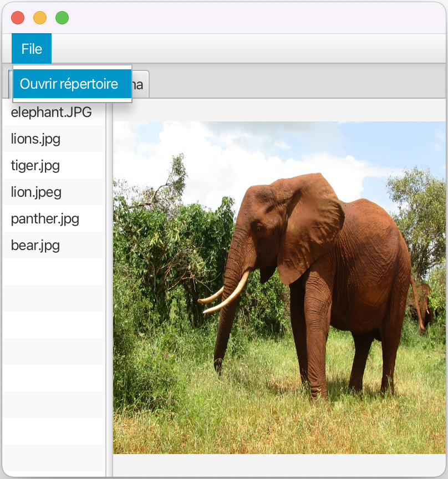This screenshot has width=448, height=479.
Task: Click the empty window title bar
Action: click(x=250, y=18)
